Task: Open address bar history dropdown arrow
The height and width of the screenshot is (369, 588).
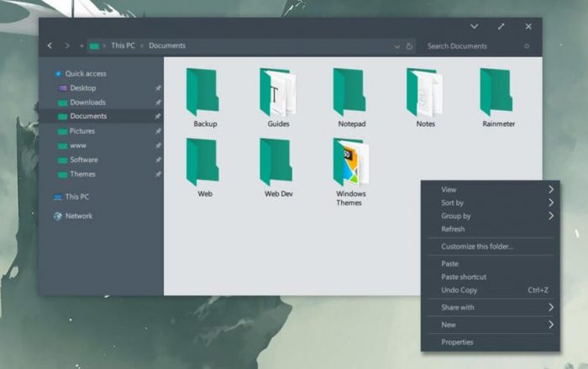Action: click(x=396, y=46)
